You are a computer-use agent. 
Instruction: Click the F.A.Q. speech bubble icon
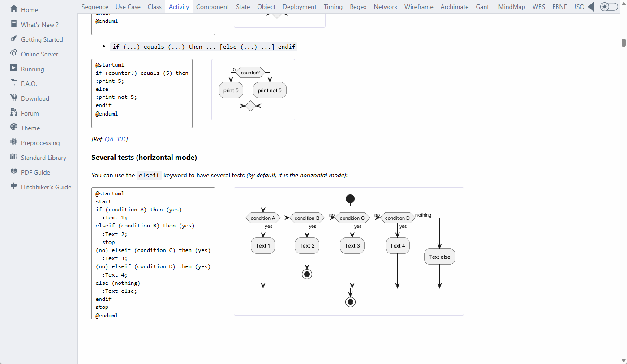click(x=14, y=83)
